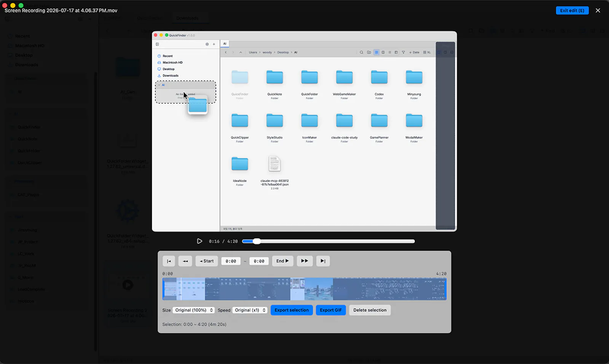609x364 pixels.
Task: Open the Size dropdown showing Original (100%)
Action: 194,310
